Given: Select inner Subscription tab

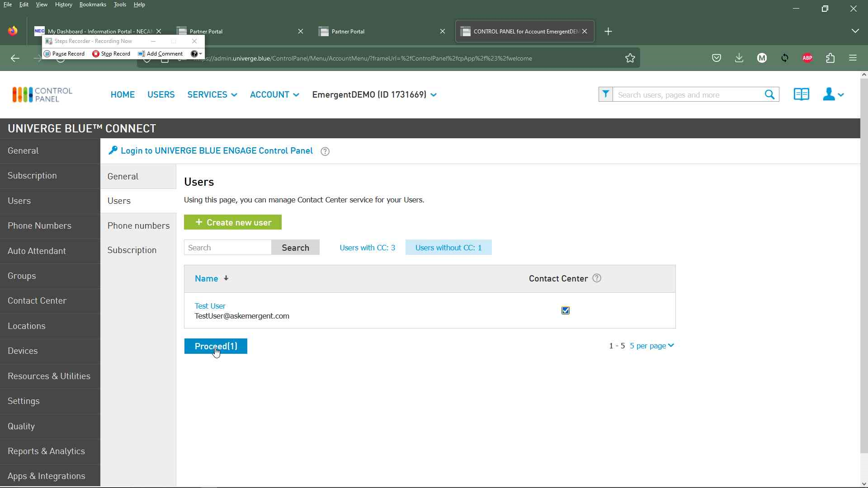Looking at the screenshot, I should [138, 250].
